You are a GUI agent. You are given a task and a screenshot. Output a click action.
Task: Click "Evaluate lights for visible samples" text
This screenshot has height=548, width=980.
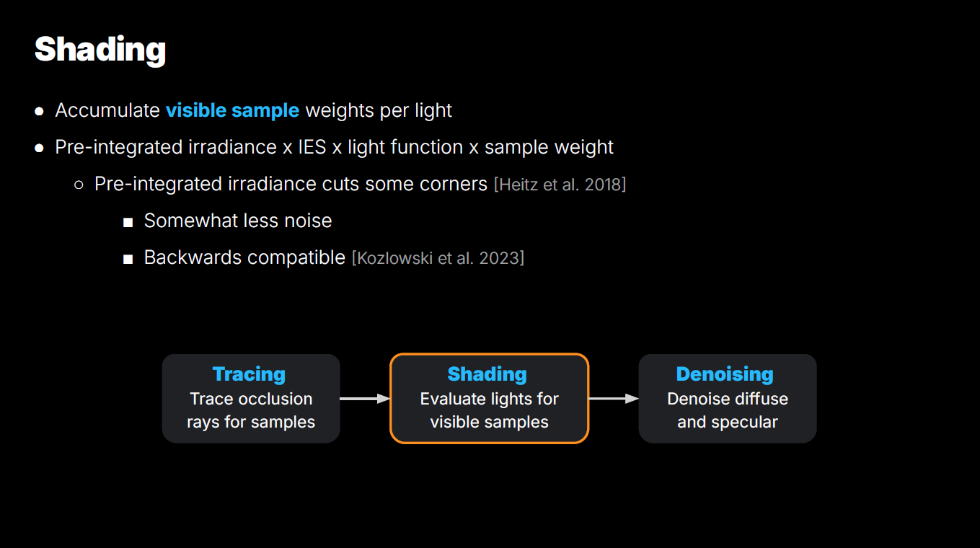pos(489,410)
